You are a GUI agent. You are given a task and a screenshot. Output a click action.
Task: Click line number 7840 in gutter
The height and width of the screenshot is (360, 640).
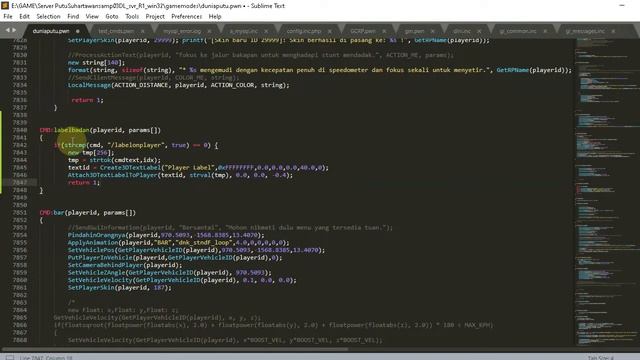(20, 130)
